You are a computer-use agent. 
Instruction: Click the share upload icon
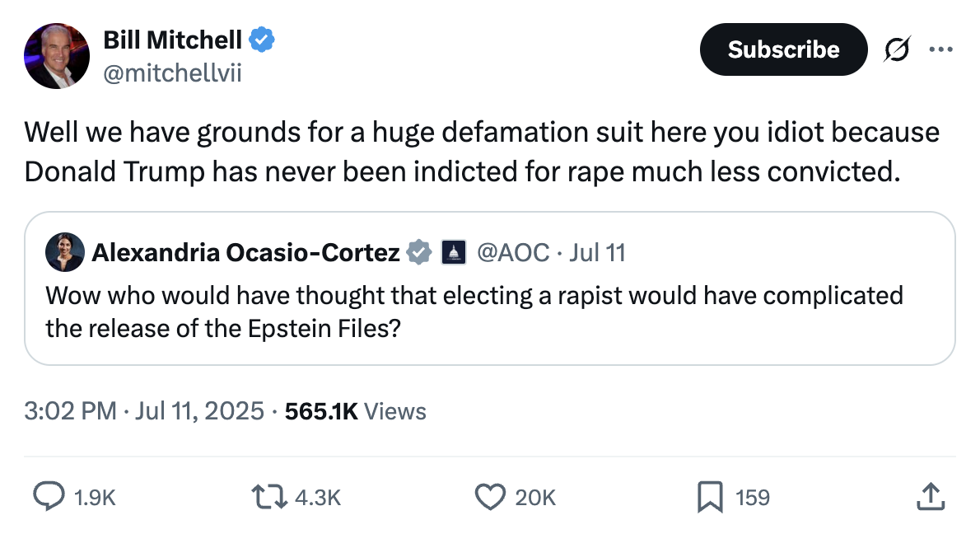tap(928, 496)
